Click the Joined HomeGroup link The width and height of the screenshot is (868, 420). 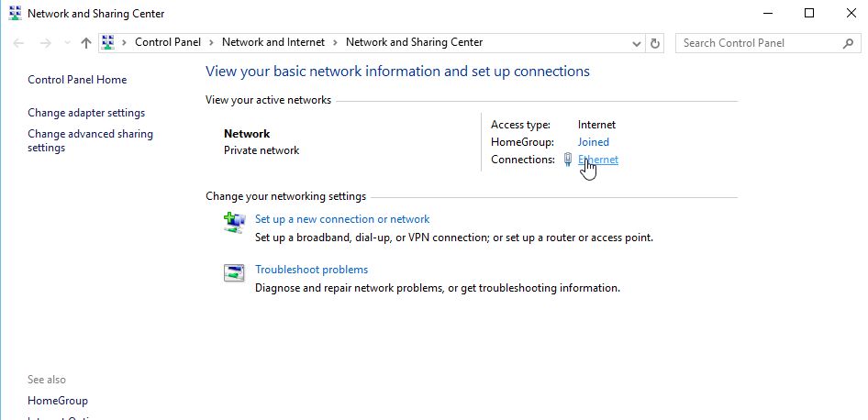pyautogui.click(x=593, y=142)
